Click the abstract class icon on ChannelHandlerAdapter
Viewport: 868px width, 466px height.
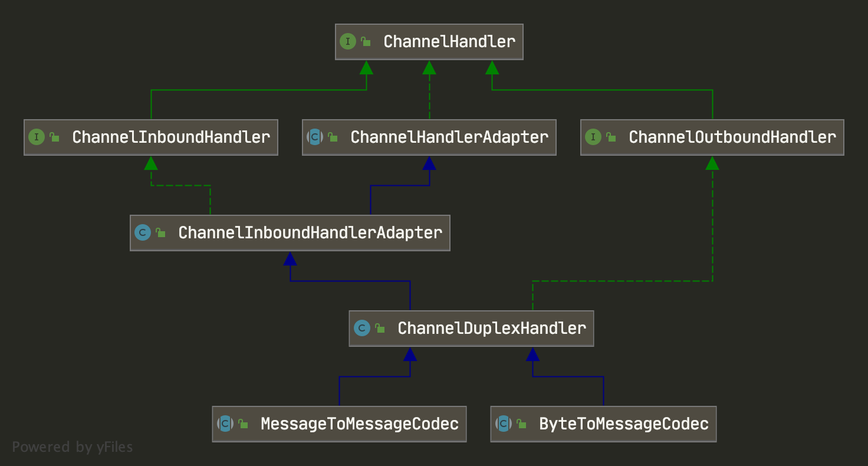tap(315, 137)
